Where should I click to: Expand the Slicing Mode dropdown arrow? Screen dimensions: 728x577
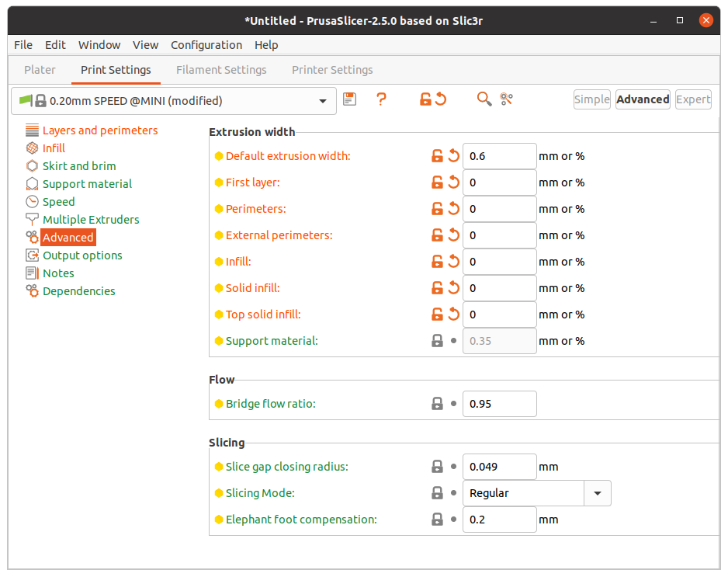pos(598,493)
